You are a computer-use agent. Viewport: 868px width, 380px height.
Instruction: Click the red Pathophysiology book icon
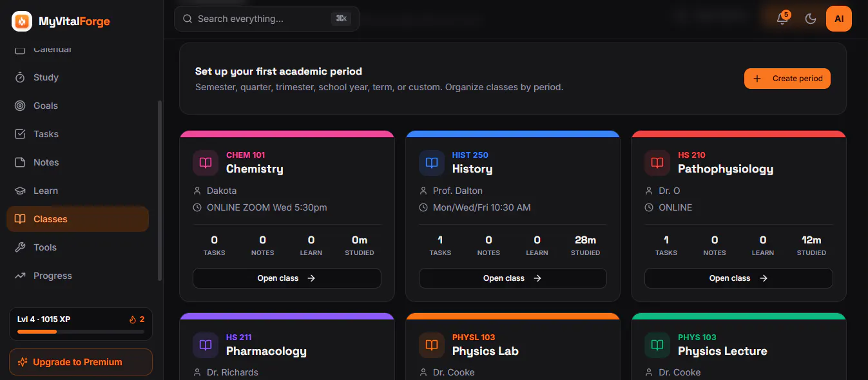coord(657,163)
